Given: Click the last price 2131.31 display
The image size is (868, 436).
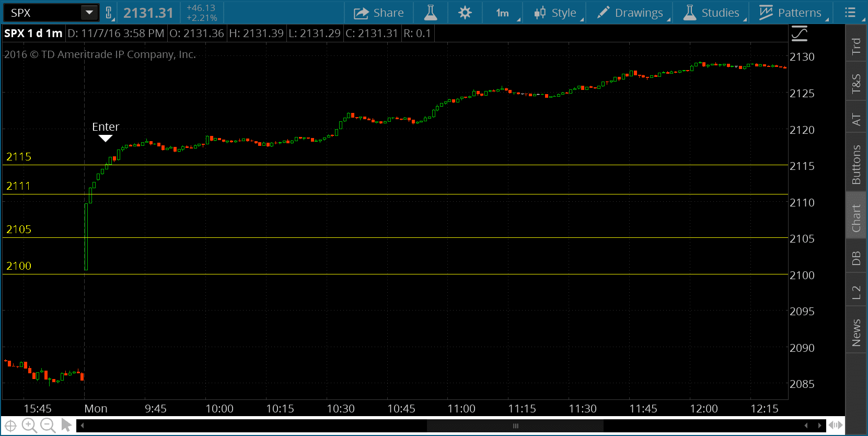Looking at the screenshot, I should [148, 13].
